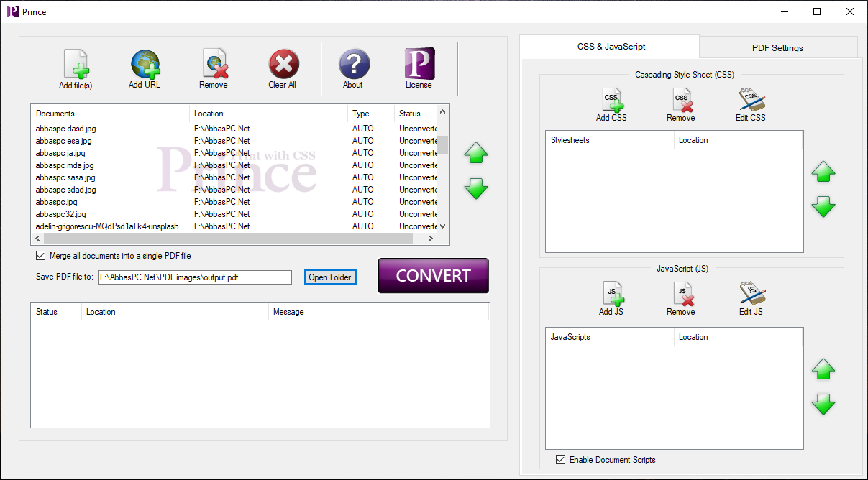Select the abbaspc.jpg document
The width and height of the screenshot is (868, 480).
pyautogui.click(x=234, y=202)
